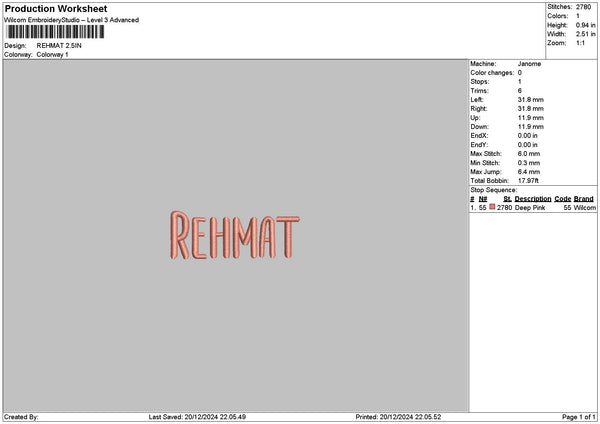This screenshot has width=600, height=424.
Task: Click the Total Bobbin value 17.97ft
Action: pyautogui.click(x=528, y=181)
